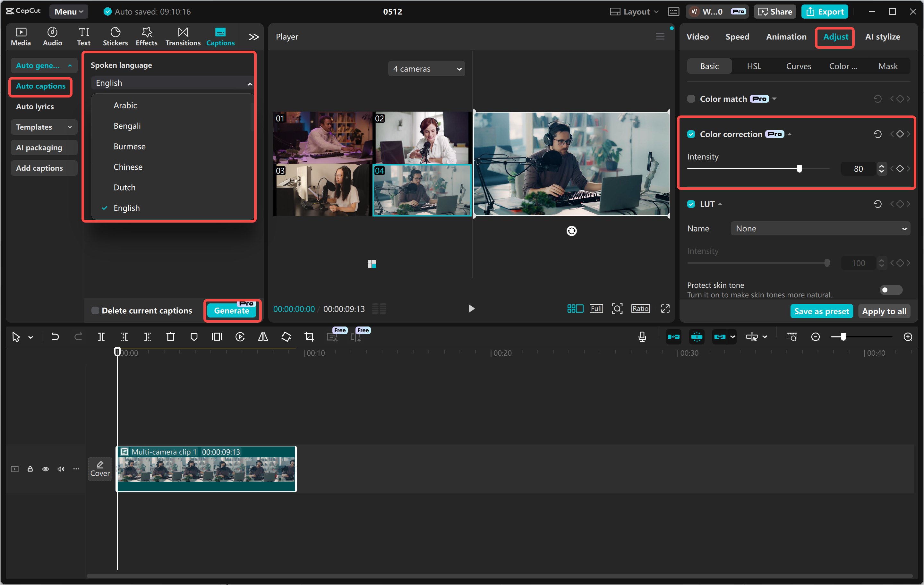Record a voiceover with the microphone icon
Screen dimensions: 924x585
coord(642,336)
